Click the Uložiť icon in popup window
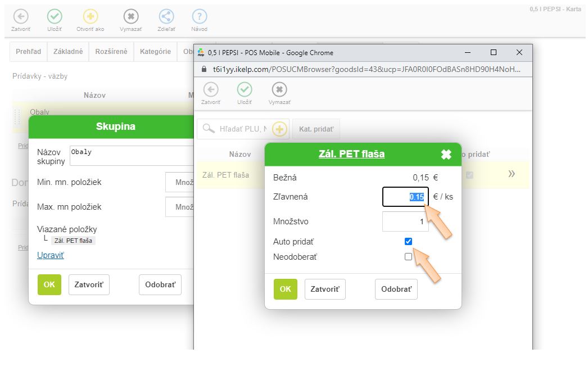The image size is (588, 380). click(245, 90)
